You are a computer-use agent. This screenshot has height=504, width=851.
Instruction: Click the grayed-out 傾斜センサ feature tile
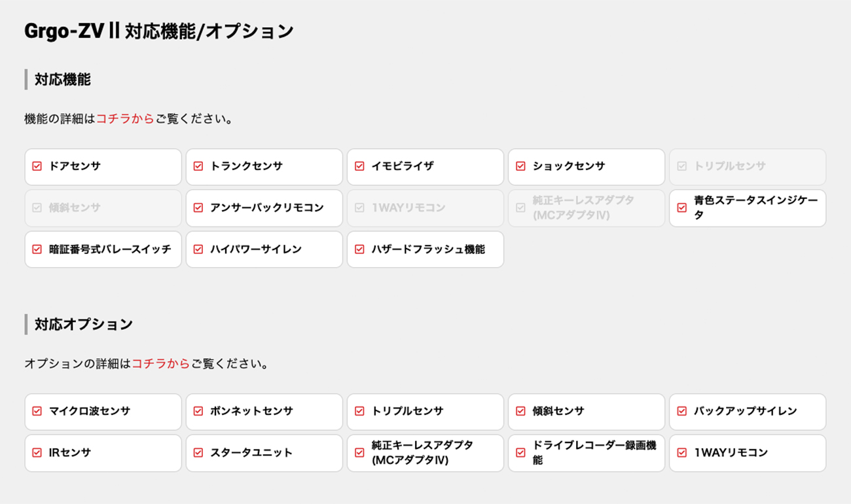(103, 208)
